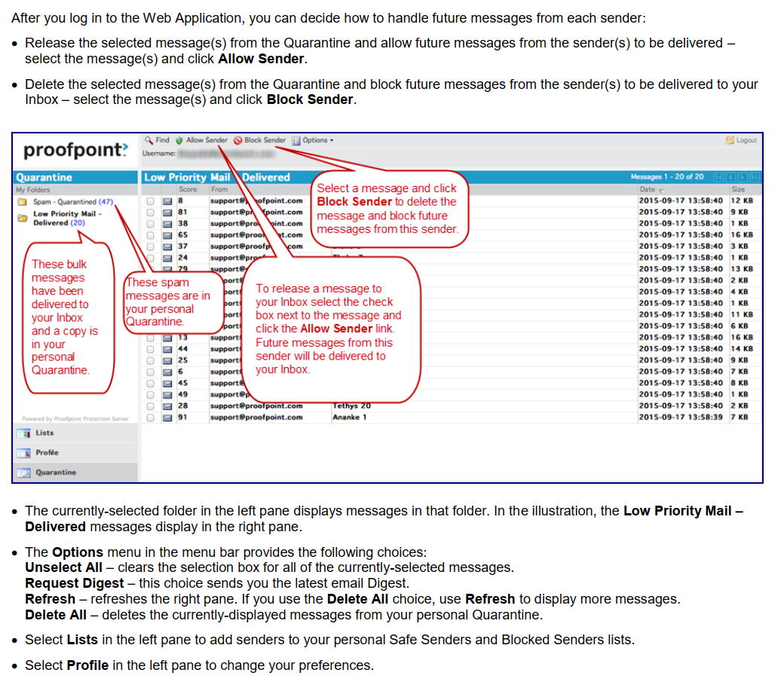Go to first page of messages
The width and height of the screenshot is (784, 691).
[719, 177]
